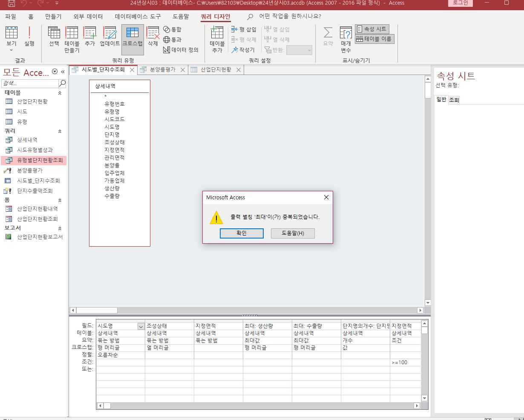Click the navigation pane search box

[x=29, y=83]
